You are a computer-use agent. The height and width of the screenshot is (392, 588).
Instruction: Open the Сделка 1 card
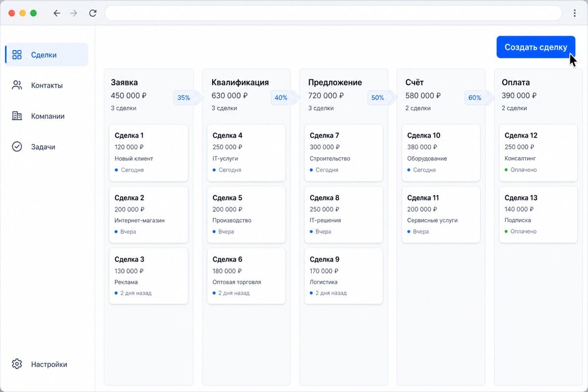148,153
